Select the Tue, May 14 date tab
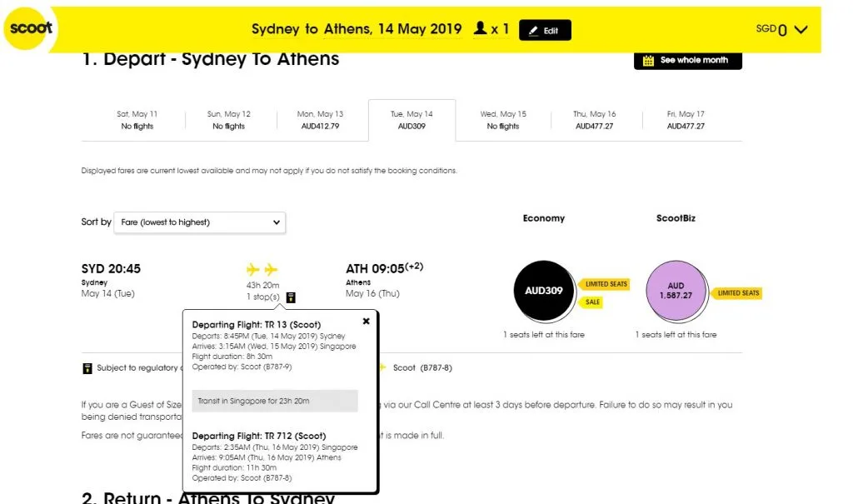 point(412,120)
